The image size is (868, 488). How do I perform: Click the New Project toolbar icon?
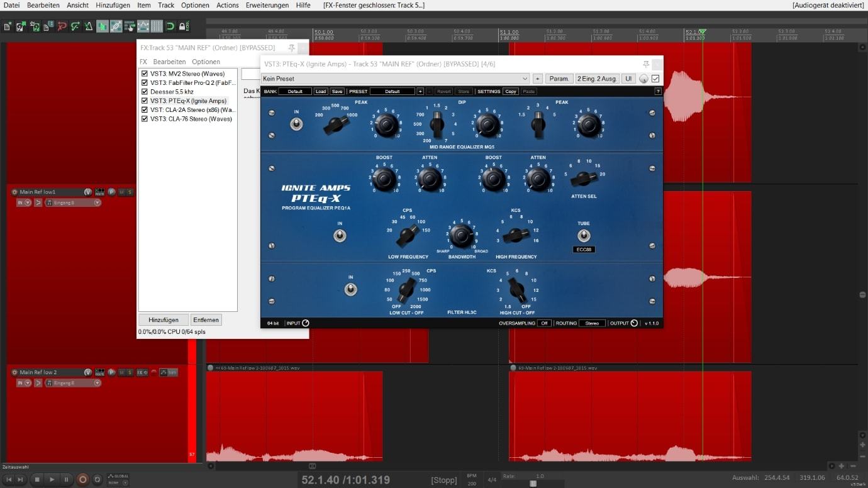click(6, 26)
